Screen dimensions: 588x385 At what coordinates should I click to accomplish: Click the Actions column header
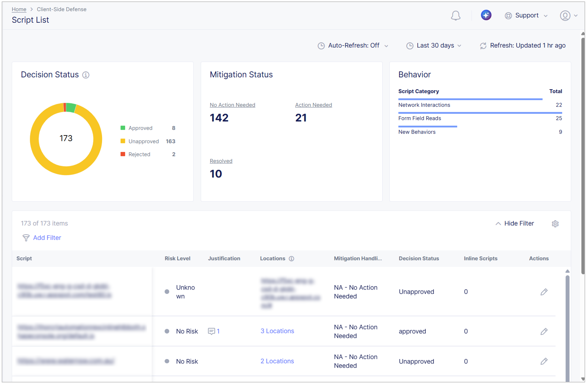click(539, 258)
